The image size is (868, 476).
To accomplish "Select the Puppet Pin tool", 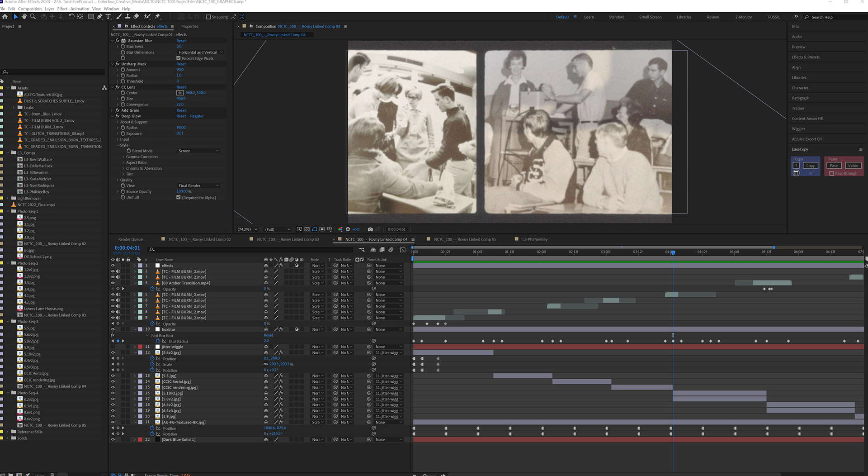I will tap(157, 17).
